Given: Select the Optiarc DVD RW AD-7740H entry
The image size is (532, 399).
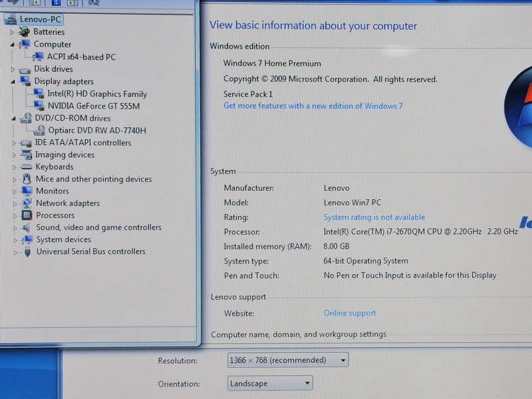Looking at the screenshot, I should 97,130.
